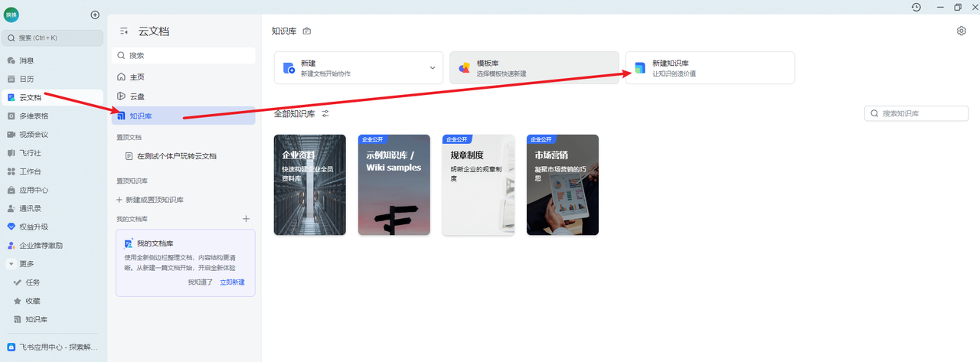Open 示例知识库 / Wiki samples card

point(394,184)
